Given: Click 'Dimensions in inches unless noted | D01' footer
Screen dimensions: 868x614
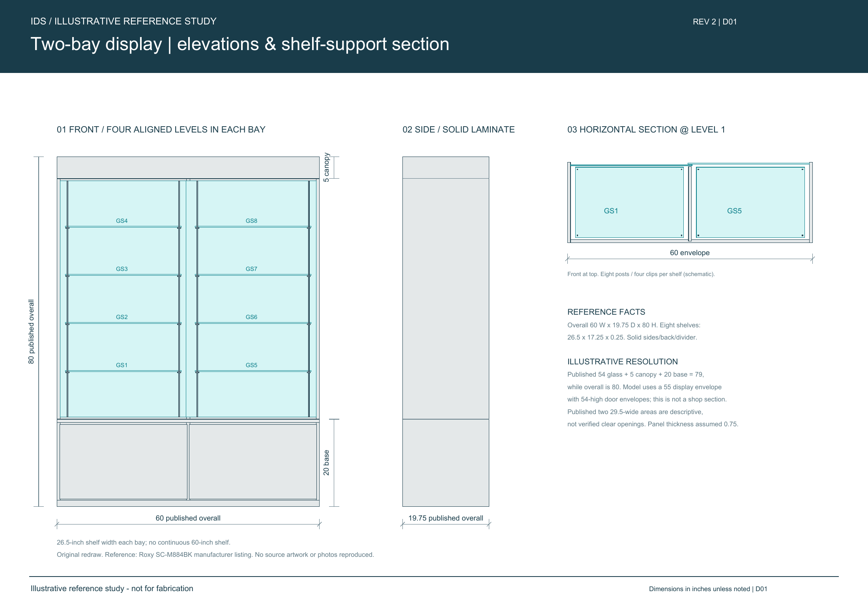Looking at the screenshot, I should pos(708,589).
